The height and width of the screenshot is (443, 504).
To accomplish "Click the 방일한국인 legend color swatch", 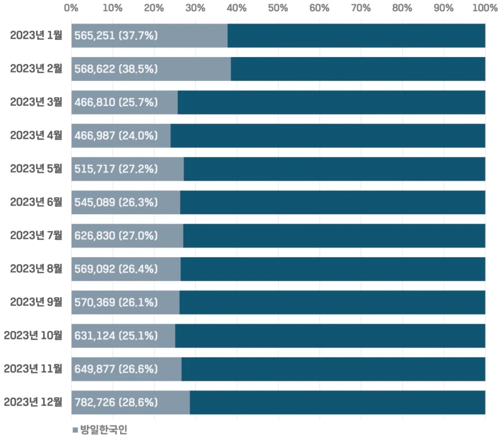I will click(x=75, y=430).
